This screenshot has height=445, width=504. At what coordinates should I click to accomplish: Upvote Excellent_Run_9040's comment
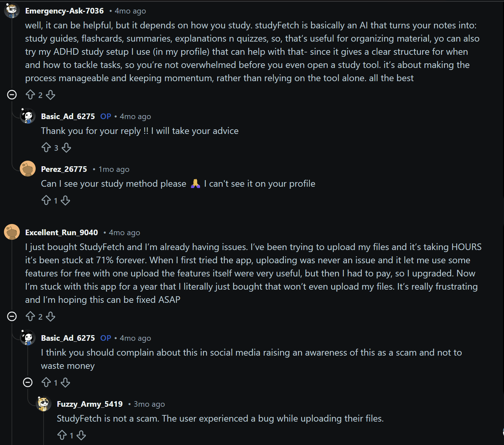(x=30, y=317)
